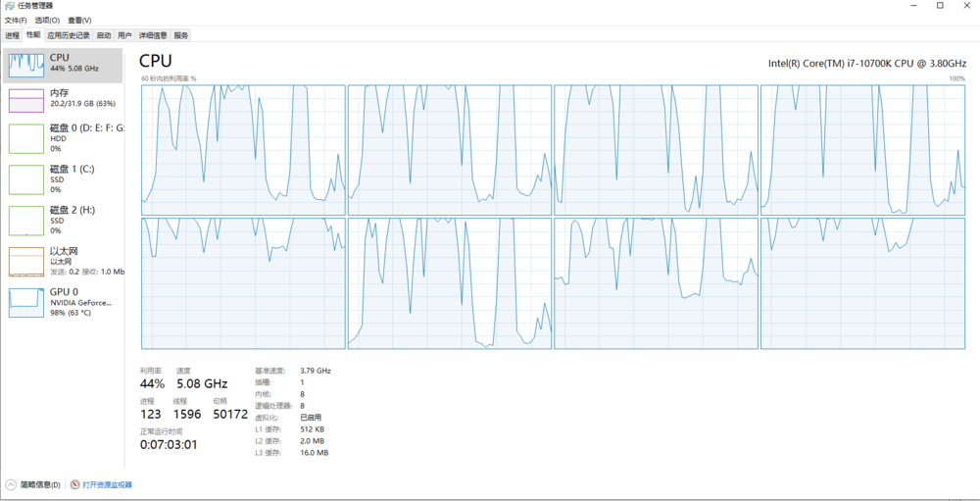Switch to the 详细信息 tab

click(153, 35)
